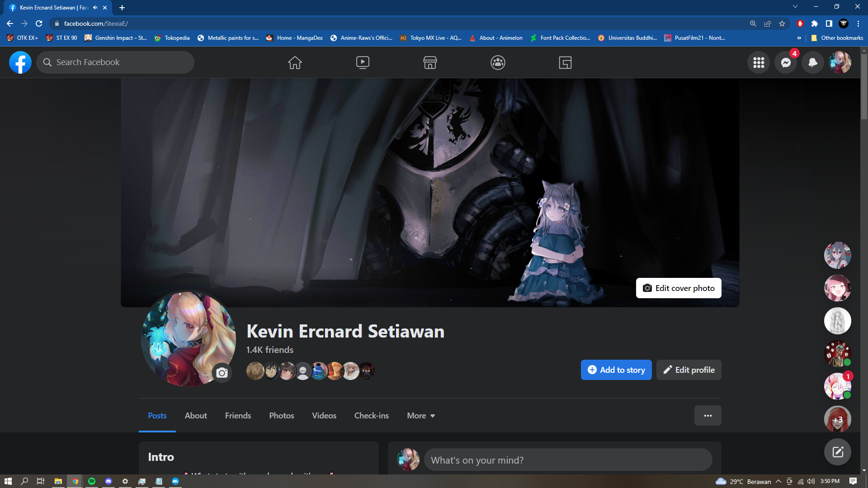Open the Gaming icon in top navigation
The width and height of the screenshot is (868, 488).
565,62
